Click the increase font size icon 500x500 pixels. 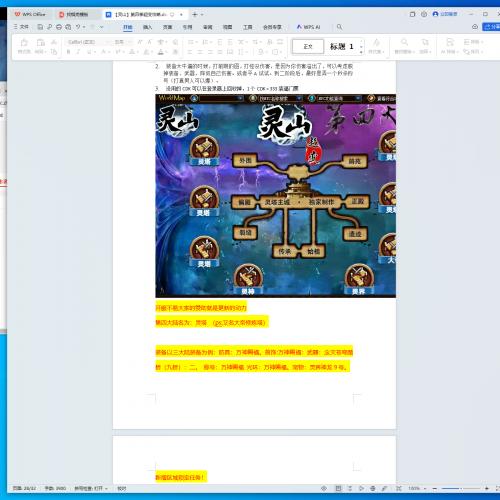click(140, 42)
